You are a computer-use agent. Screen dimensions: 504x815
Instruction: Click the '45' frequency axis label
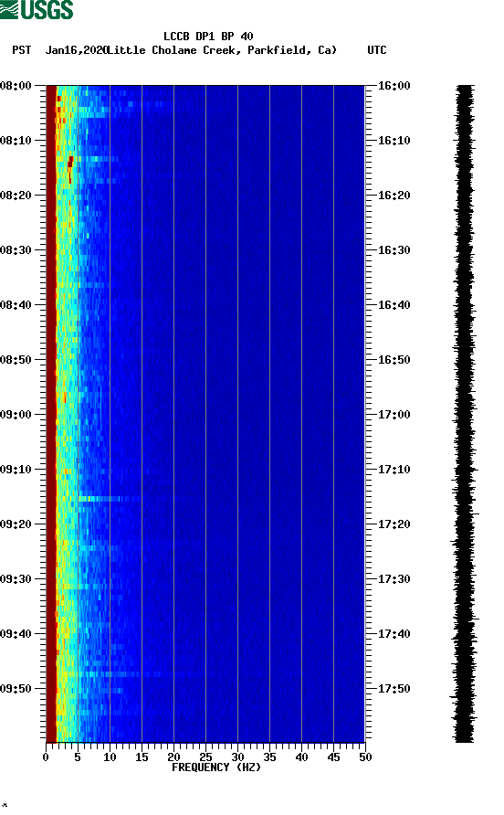click(x=333, y=757)
